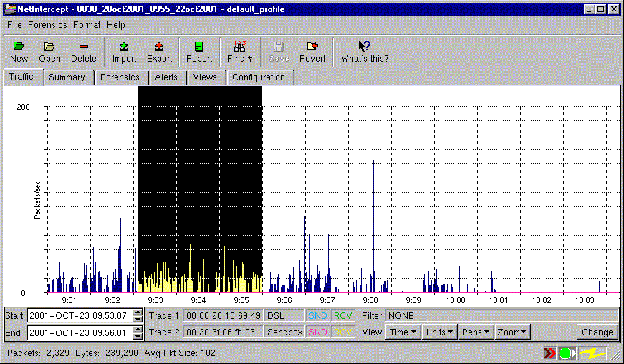Viewport: 624px width, 364px height.
Task: Click the 10:00 time axis label
Action: click(456, 300)
